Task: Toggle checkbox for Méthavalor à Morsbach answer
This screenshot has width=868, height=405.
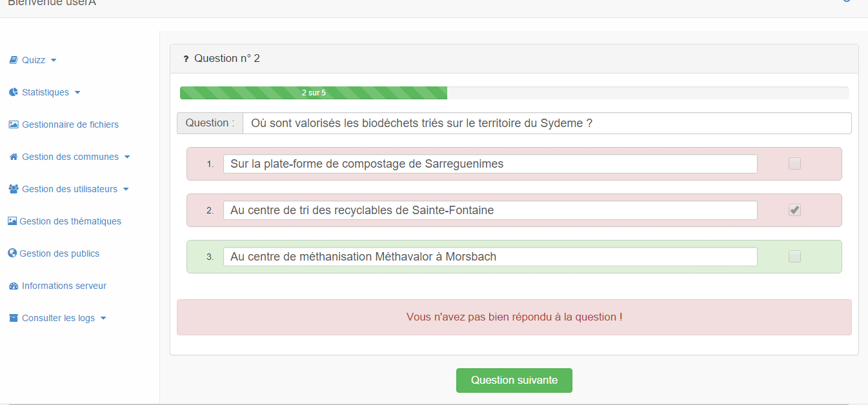Action: 794,257
